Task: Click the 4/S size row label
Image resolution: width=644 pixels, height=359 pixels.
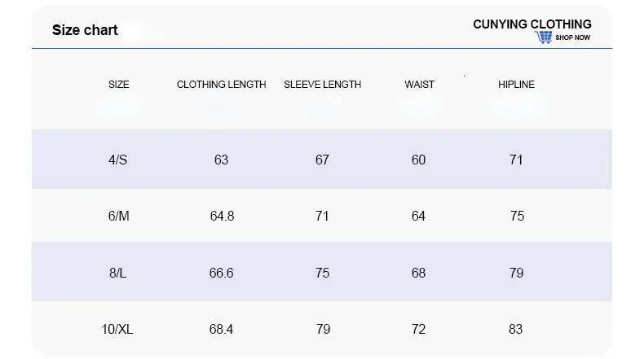Action: tap(118, 160)
